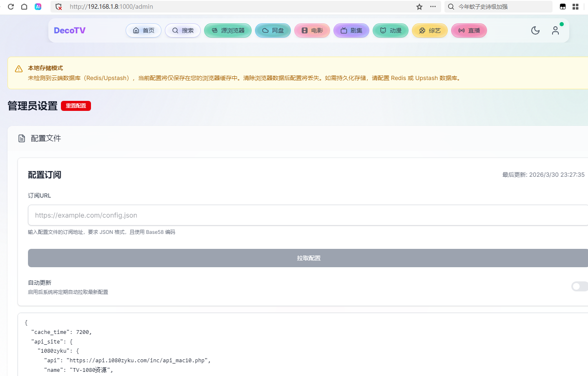Go to the 首页 home tab

144,30
